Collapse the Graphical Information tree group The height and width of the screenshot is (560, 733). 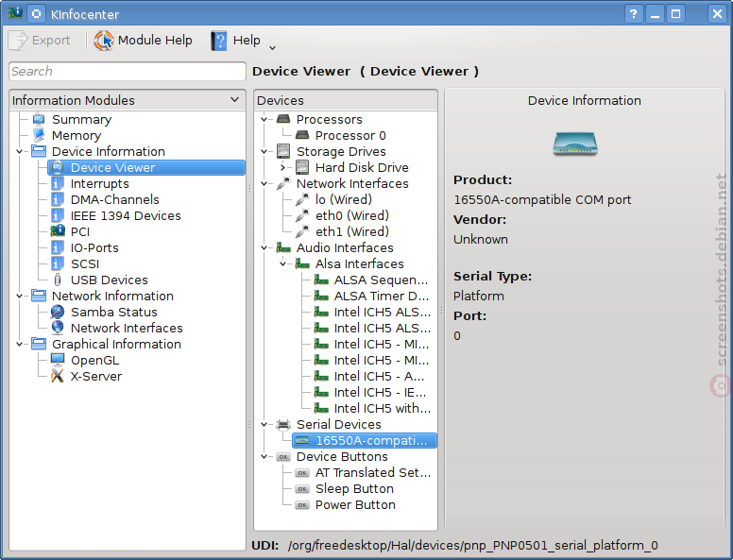pos(20,344)
